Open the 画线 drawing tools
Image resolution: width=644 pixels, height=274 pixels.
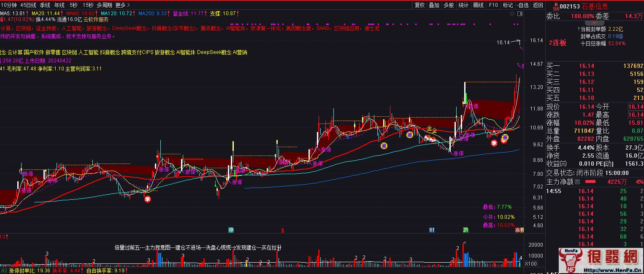tap(478, 5)
